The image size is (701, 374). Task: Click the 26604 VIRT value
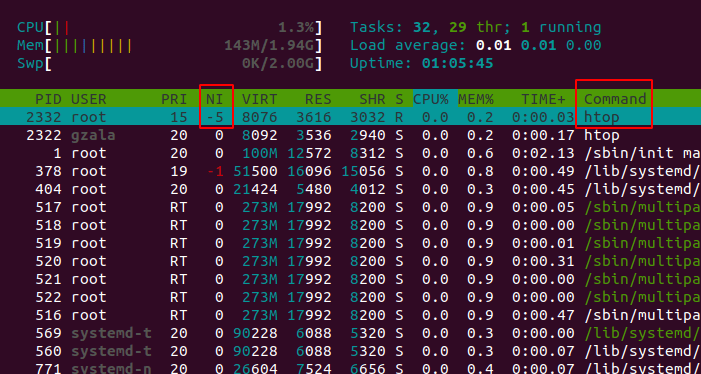point(255,368)
